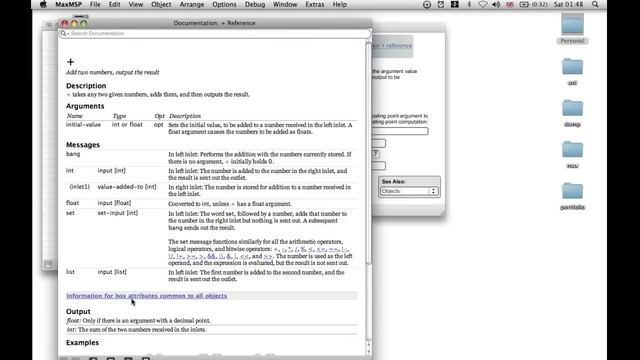Screen dimensions: 640x360
Task: Click the 'bang' message name
Action: [x=73, y=154]
